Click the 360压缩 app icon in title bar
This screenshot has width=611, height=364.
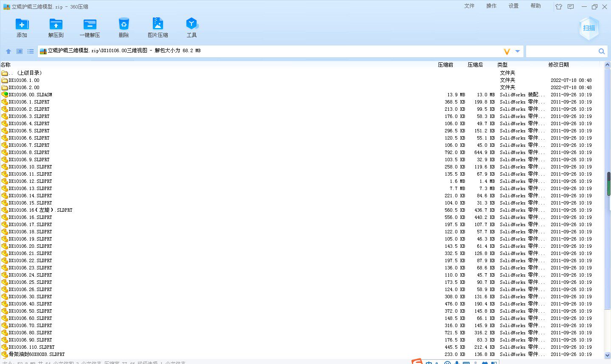click(x=6, y=7)
